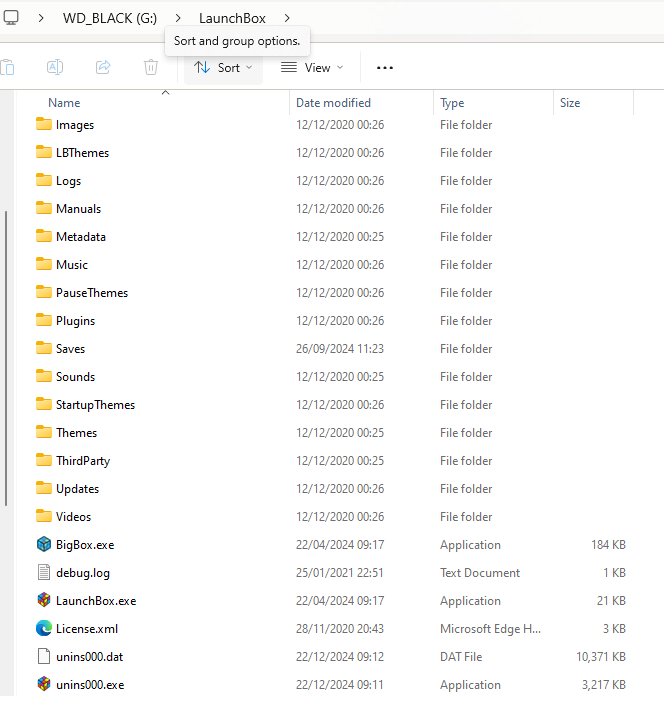This screenshot has width=664, height=705.
Task: Select the file name License.xml
Action: pyautogui.click(x=87, y=629)
